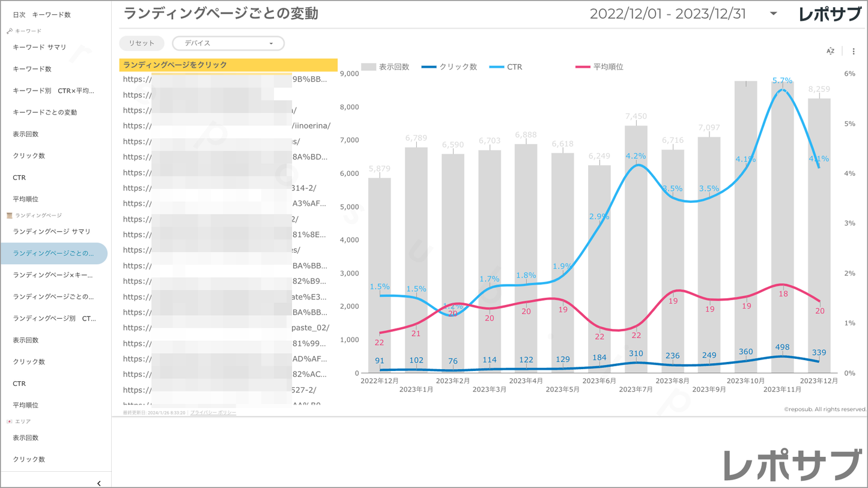
Task: Open 日次 キーワード数 in the sidebar
Action: [x=41, y=14]
